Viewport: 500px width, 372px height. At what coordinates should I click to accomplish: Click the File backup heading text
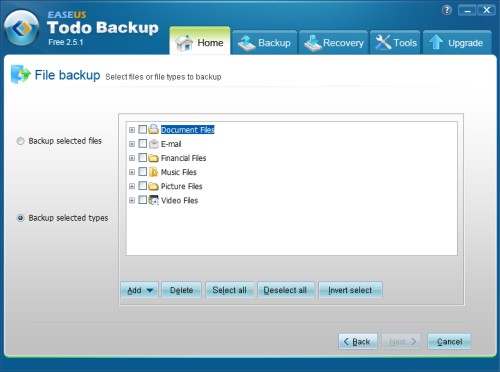click(67, 75)
